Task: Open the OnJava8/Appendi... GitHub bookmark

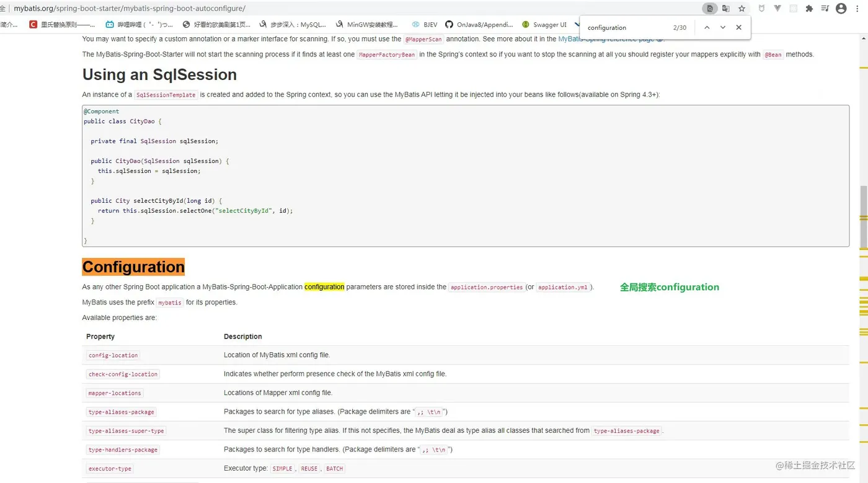Action: tap(479, 25)
